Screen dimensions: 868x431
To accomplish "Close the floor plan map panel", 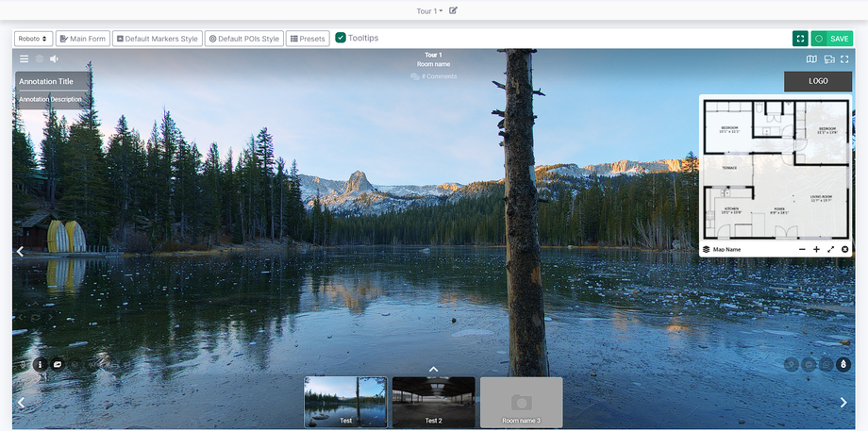I will tap(844, 250).
